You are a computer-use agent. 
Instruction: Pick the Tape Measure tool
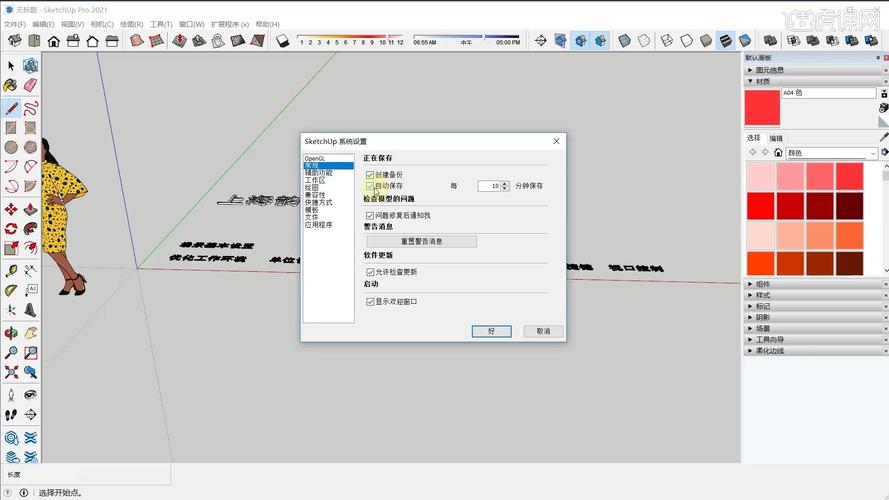point(11,271)
